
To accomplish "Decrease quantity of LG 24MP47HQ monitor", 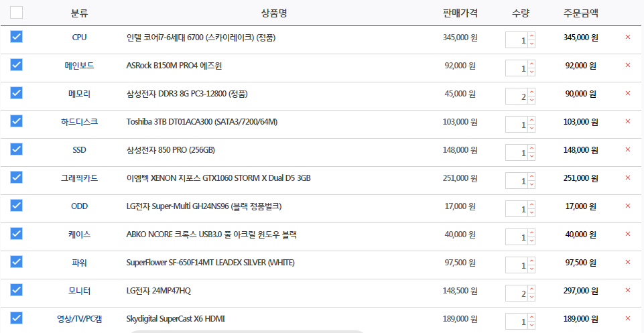I will coord(531,297).
